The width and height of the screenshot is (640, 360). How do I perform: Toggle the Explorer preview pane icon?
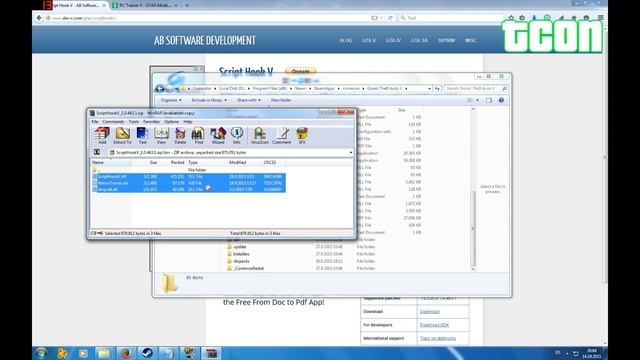click(x=489, y=100)
